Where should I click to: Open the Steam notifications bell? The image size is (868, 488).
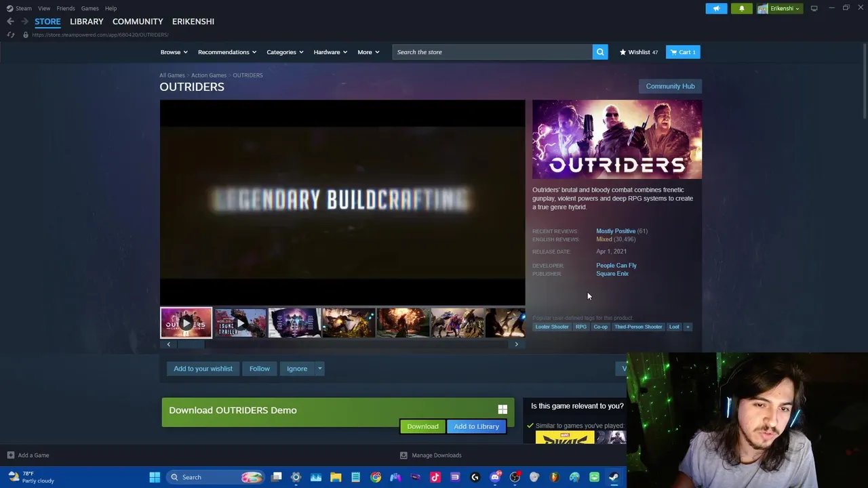point(741,8)
